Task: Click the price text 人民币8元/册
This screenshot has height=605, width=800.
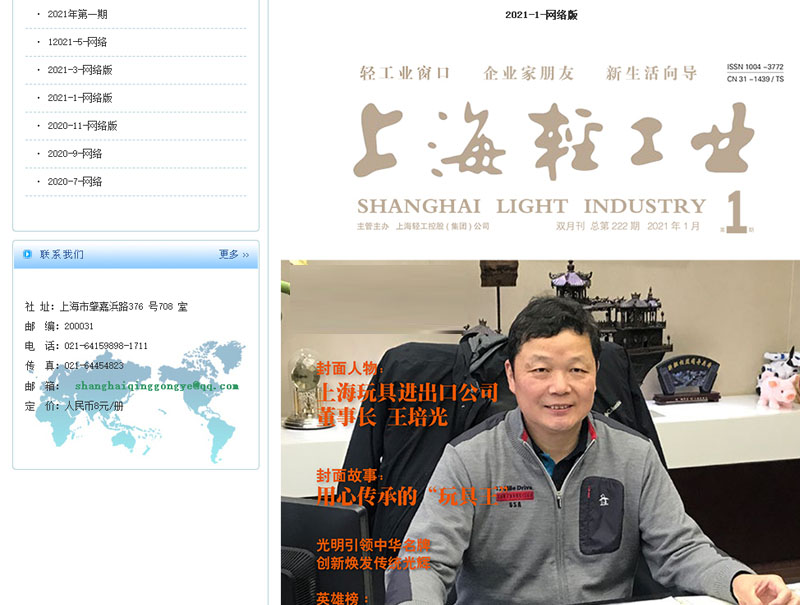Action: point(94,406)
